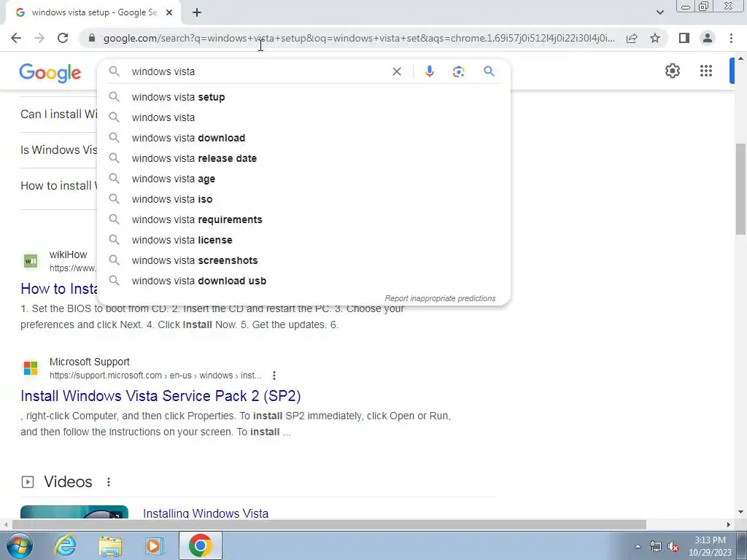Choose suggestion 'windows vista license'
Viewport: 747px width, 560px height.
click(x=303, y=241)
